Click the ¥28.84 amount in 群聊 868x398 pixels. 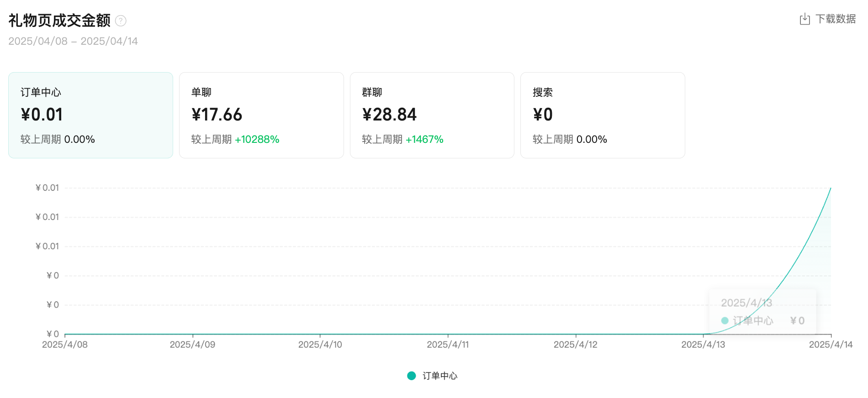click(x=389, y=115)
